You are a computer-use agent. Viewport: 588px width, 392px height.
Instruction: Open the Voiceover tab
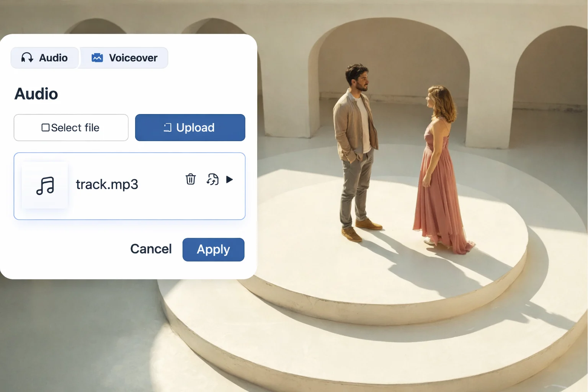coord(124,58)
